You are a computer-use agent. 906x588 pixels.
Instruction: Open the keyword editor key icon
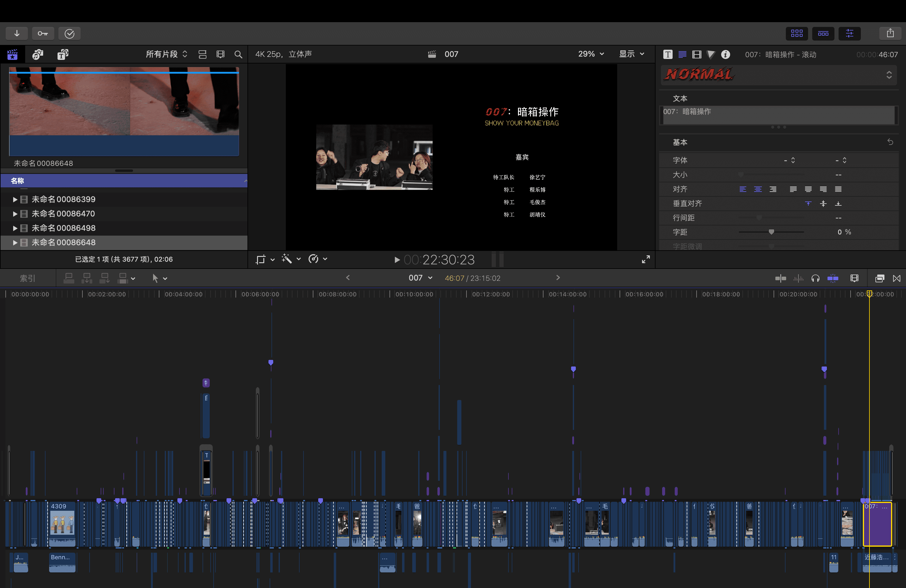(43, 34)
